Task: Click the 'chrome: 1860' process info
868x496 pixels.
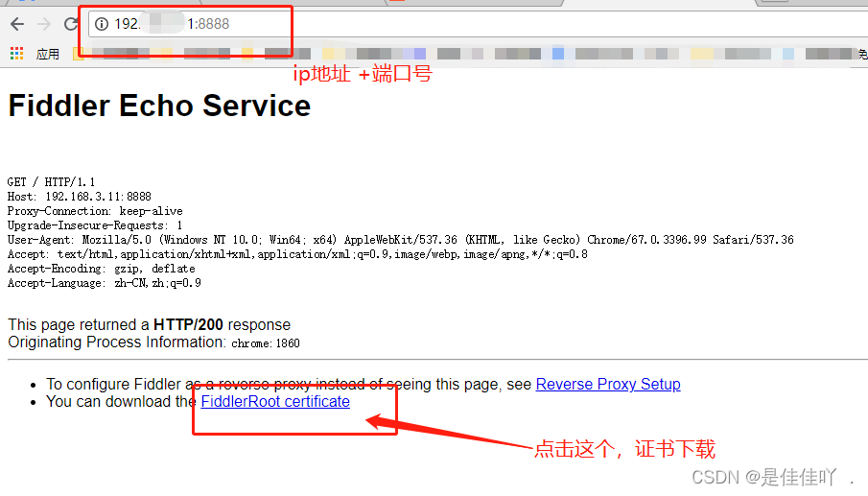Action: tap(266, 343)
